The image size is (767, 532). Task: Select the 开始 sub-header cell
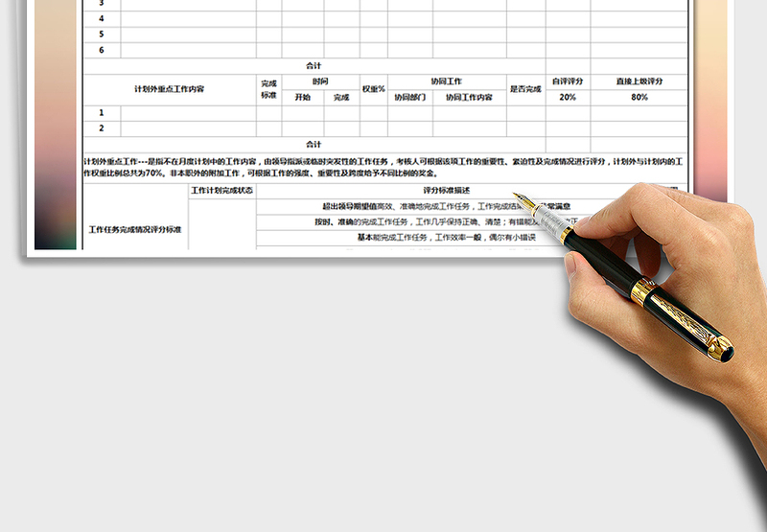point(302,97)
